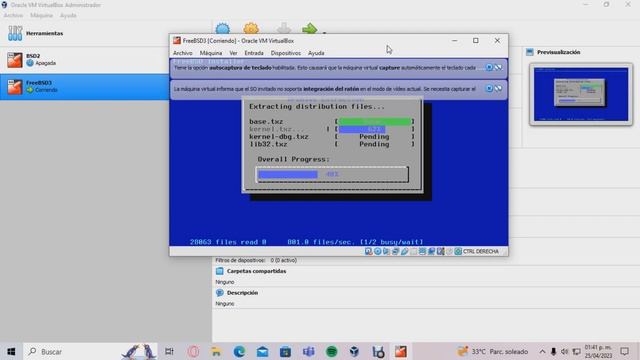
Task: Open Microsoft Store from the taskbar
Action: tap(285, 351)
